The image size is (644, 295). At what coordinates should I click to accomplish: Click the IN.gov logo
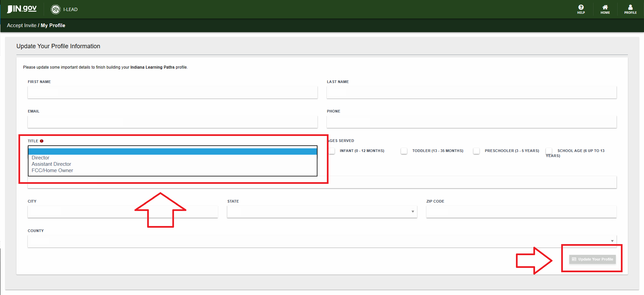tap(22, 9)
